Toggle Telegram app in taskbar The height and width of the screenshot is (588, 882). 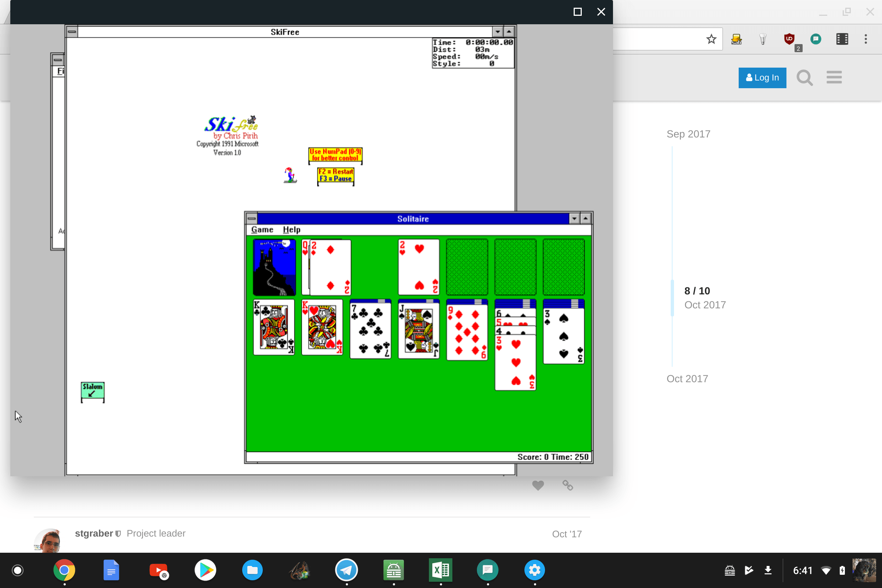(347, 570)
